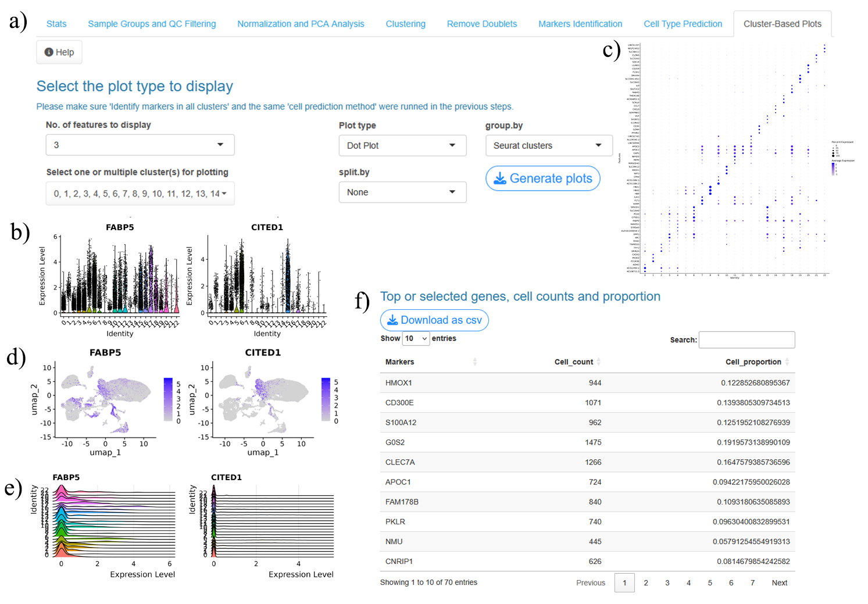Viewport: 868px width, 604px height.
Task: Go to page 3 of the table
Action: (667, 582)
